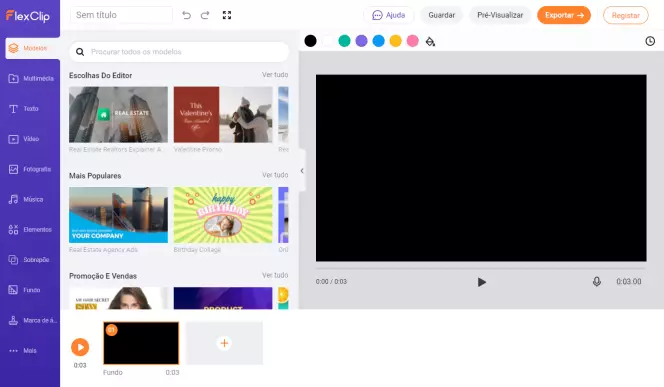Ver tudo for Escolhas Do Editor

coord(275,75)
